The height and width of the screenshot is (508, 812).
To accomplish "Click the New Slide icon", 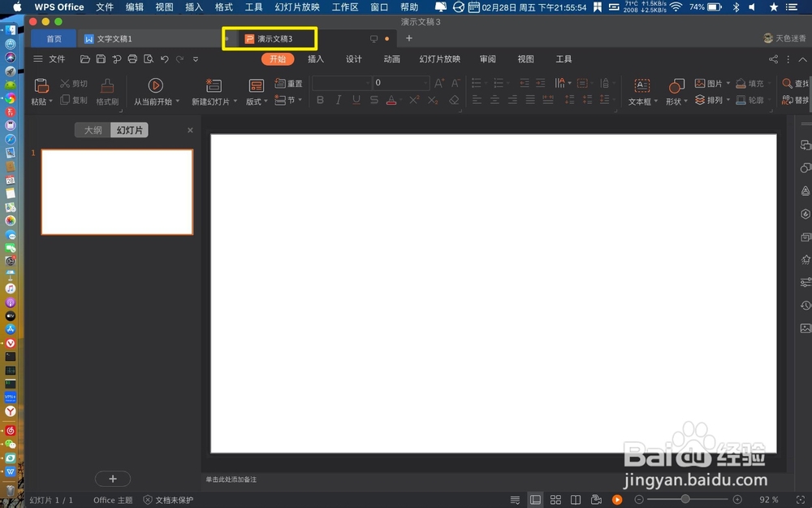I will pos(214,85).
